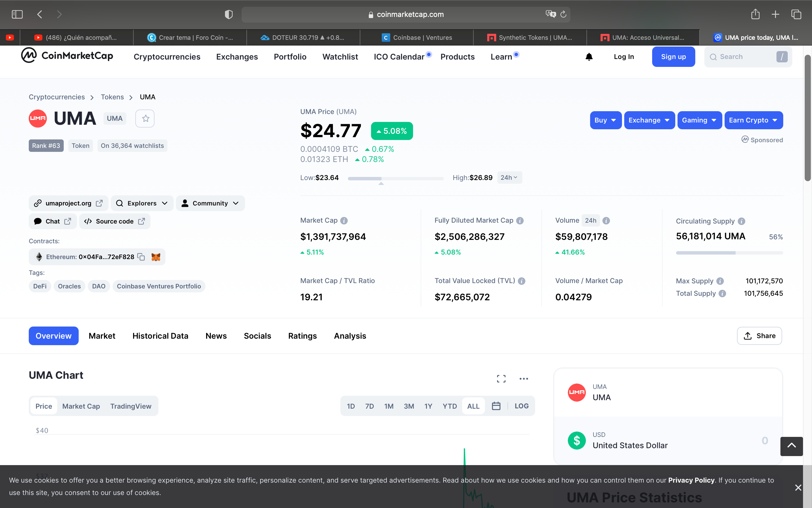Screen dimensions: 812x508
Task: Open Total Value Locked info icon
Action: coord(521,281)
